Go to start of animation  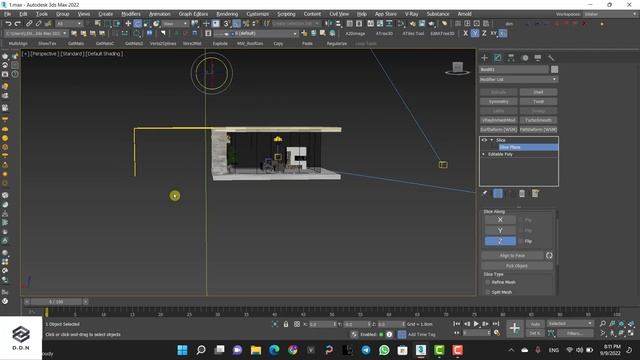(456, 324)
